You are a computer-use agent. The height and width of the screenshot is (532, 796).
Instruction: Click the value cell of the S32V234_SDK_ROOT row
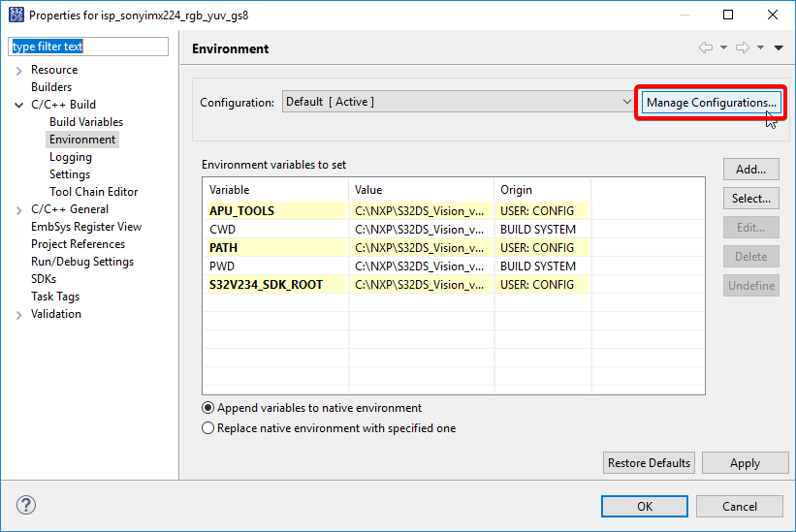point(419,285)
